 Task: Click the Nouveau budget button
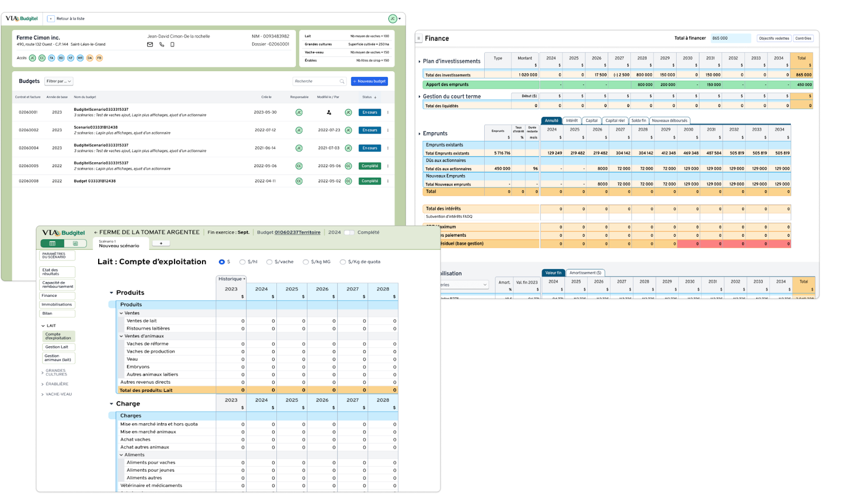click(x=369, y=81)
